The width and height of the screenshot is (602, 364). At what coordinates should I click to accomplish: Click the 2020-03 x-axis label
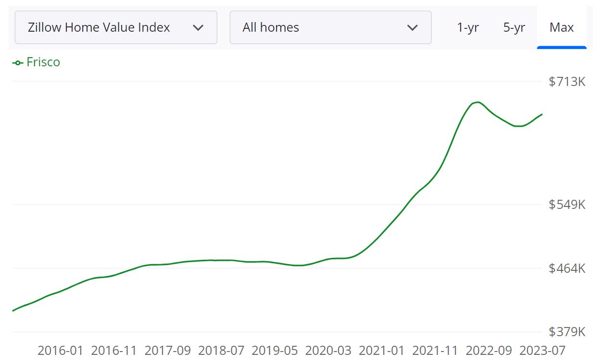click(x=329, y=351)
